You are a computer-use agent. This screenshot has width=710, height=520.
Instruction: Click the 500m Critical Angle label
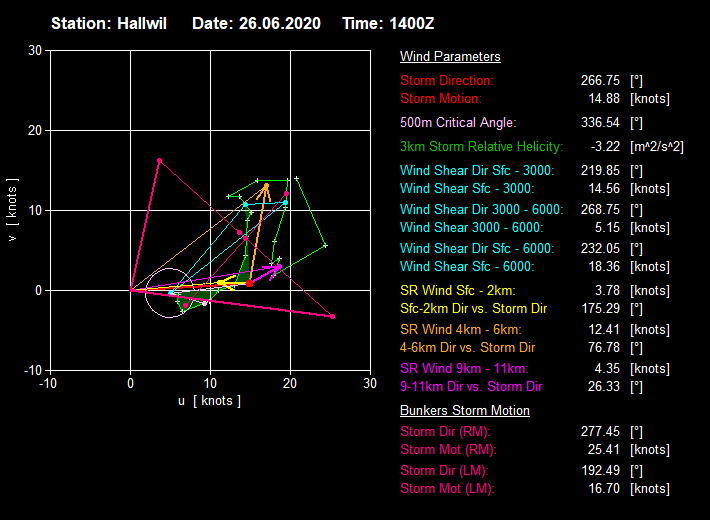click(x=458, y=123)
